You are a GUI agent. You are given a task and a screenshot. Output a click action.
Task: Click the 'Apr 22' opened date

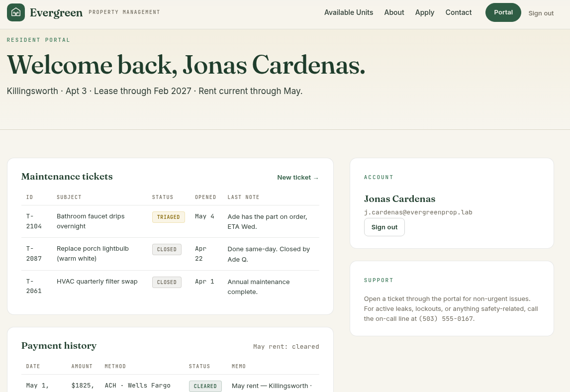coord(200,253)
